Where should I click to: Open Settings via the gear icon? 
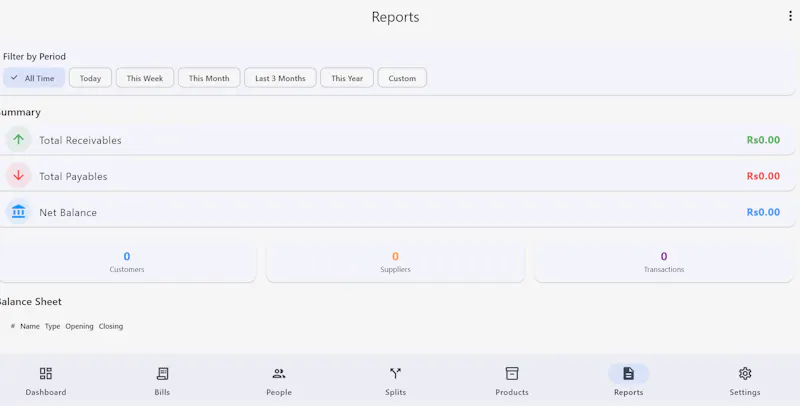745,373
